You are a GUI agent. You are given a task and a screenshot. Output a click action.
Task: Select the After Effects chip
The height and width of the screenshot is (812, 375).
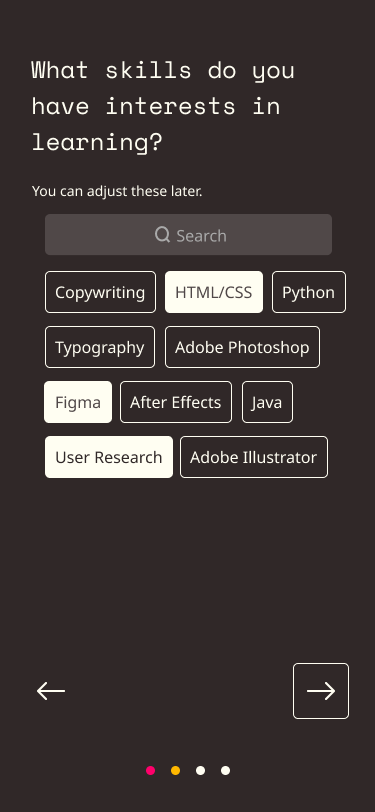[176, 402]
